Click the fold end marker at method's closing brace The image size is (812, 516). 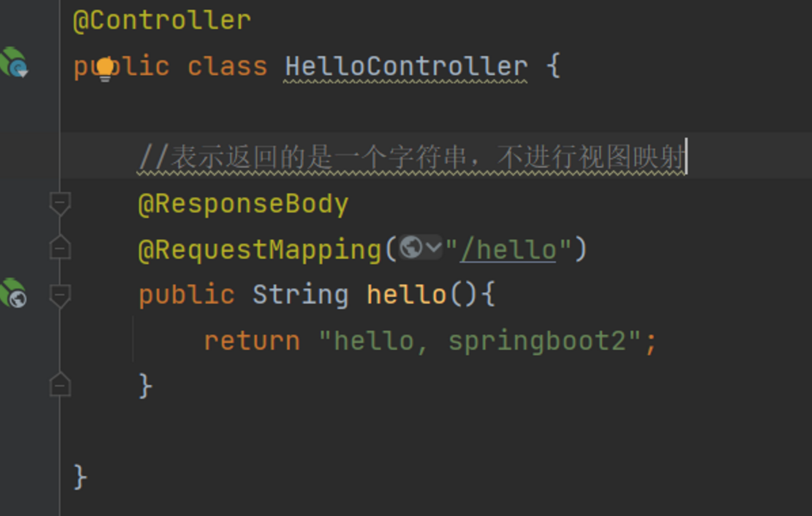click(x=60, y=385)
